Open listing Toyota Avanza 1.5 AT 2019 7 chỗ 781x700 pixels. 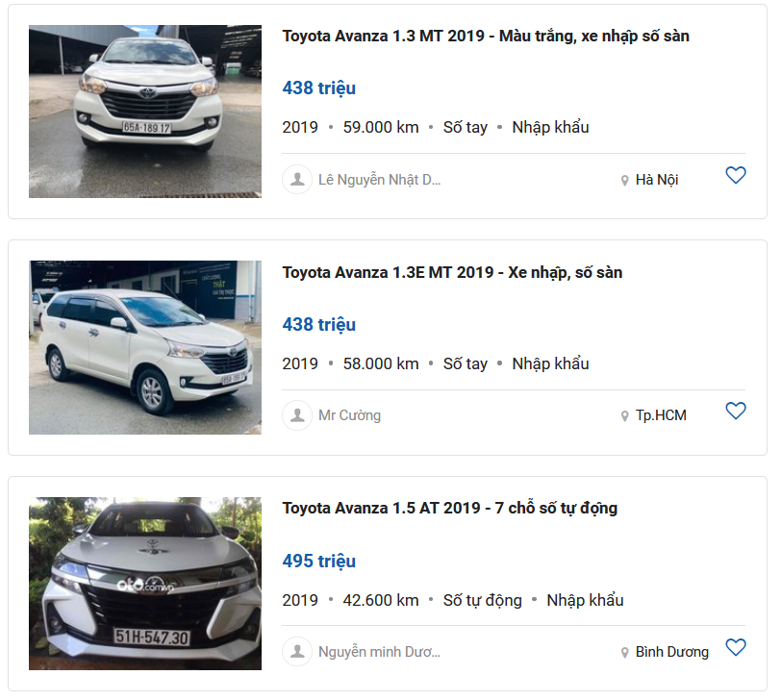pos(450,508)
